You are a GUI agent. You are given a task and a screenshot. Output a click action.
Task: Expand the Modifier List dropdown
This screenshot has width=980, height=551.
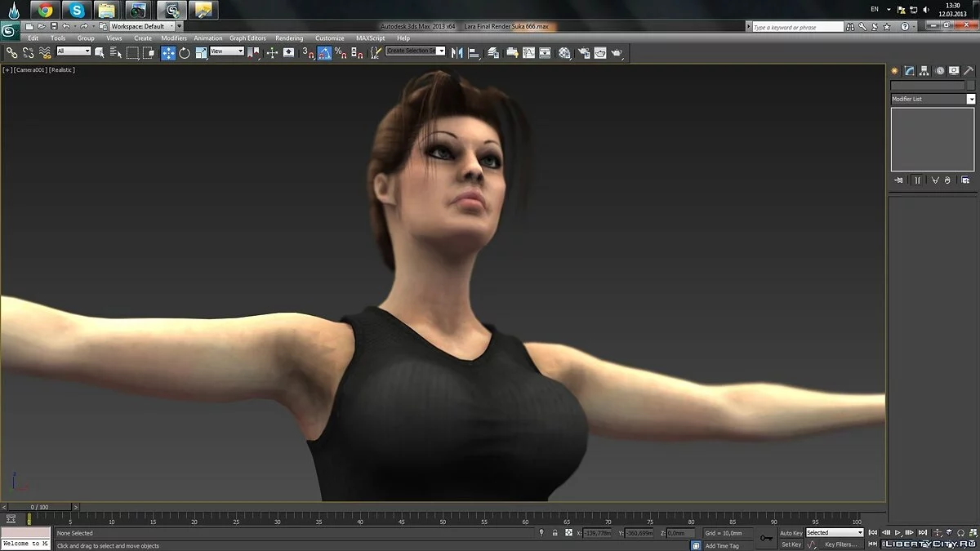[x=971, y=99]
